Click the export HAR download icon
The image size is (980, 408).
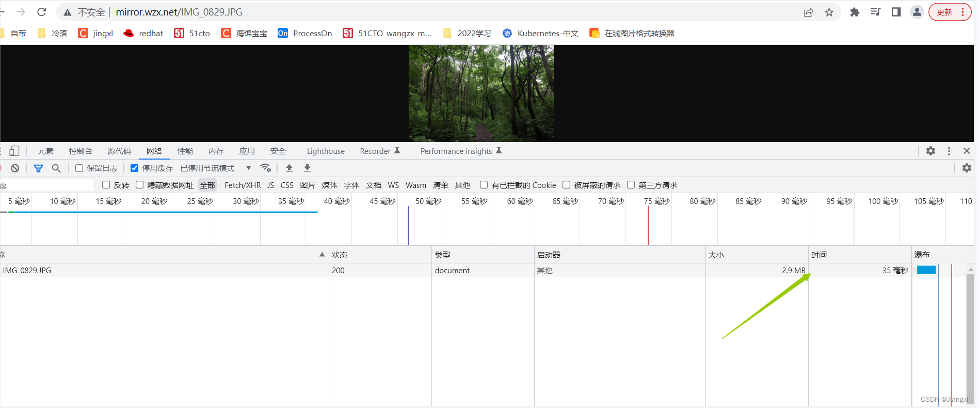coord(307,168)
